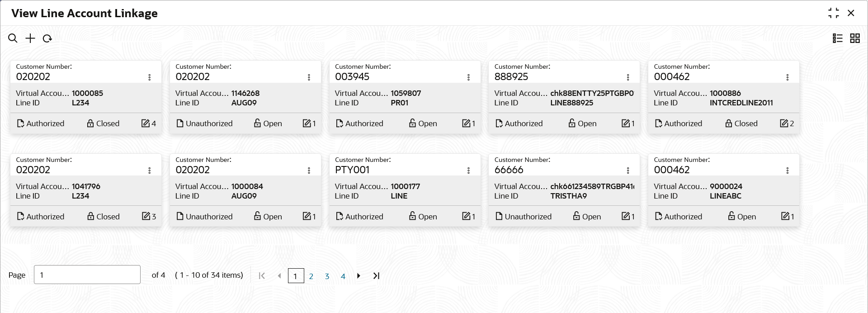Switch to tile grid view

tap(854, 38)
